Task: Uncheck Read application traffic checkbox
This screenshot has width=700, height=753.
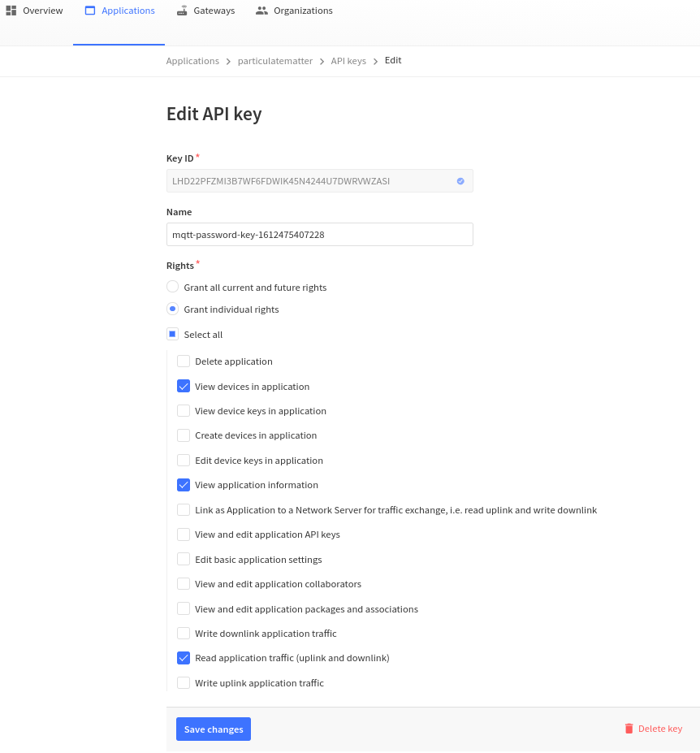Action: point(184,658)
